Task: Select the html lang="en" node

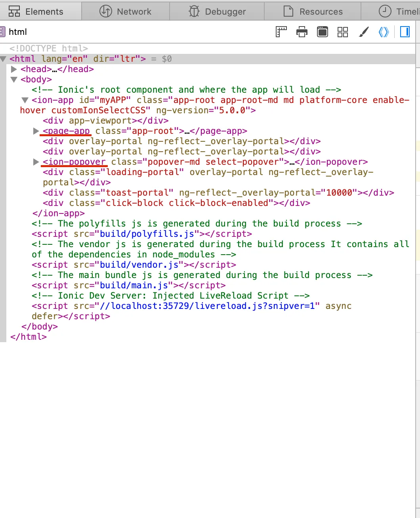Action: click(x=78, y=59)
